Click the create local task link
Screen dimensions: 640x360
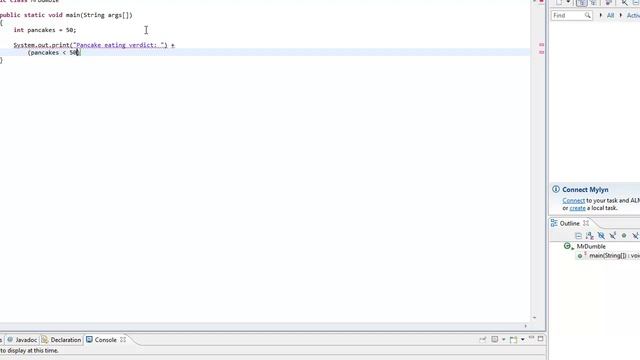[577, 208]
